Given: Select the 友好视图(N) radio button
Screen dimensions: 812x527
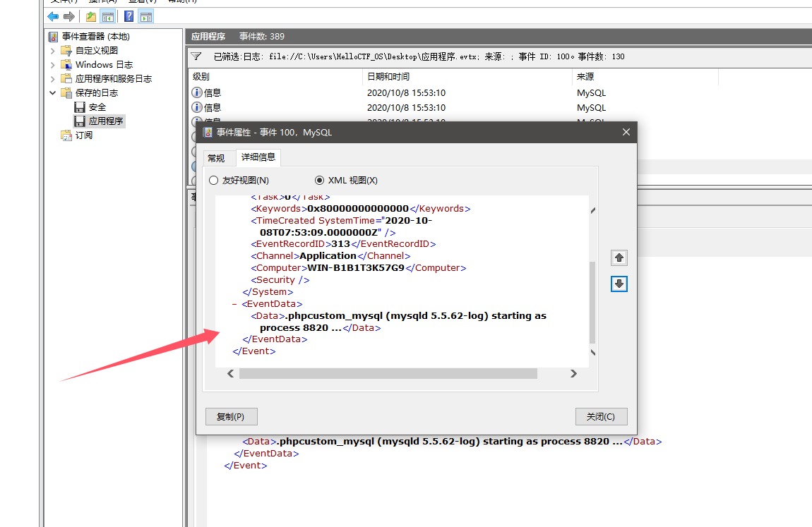Looking at the screenshot, I should tap(214, 181).
